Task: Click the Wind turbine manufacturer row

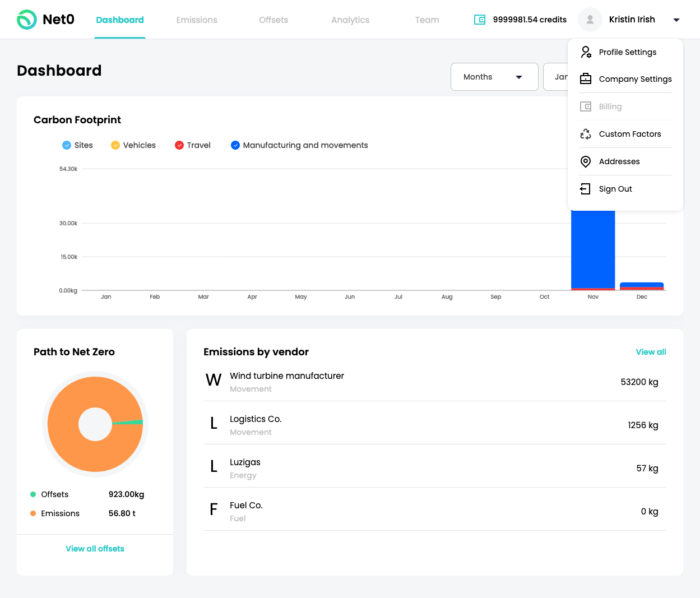Action: [435, 382]
